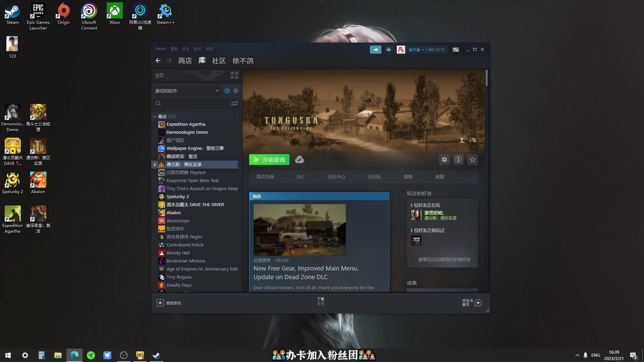Open the 查看 menu

[x=174, y=49]
